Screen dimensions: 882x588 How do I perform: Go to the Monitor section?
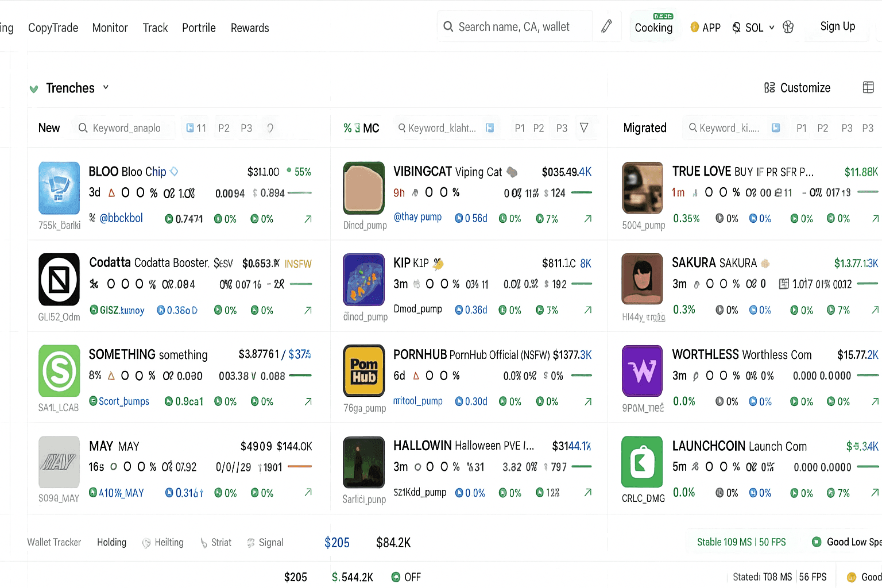tap(110, 28)
